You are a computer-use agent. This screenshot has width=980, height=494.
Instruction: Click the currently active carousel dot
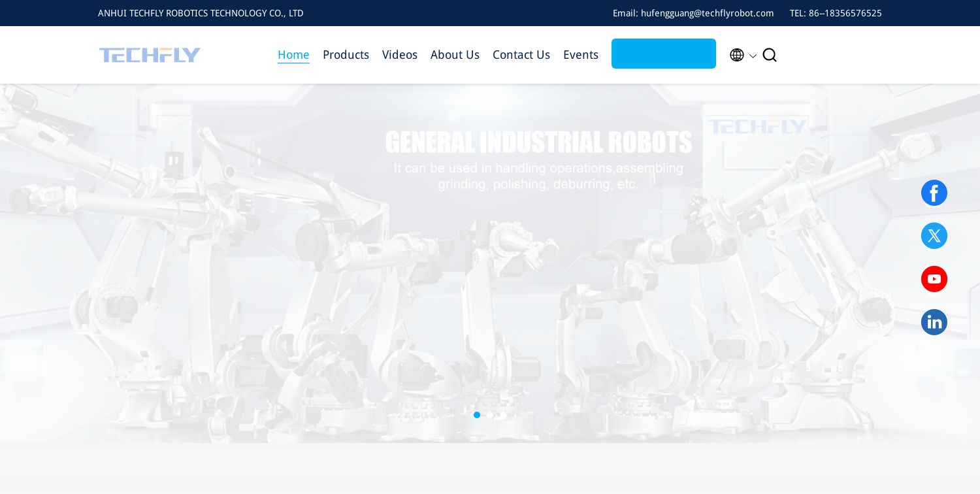click(x=477, y=415)
